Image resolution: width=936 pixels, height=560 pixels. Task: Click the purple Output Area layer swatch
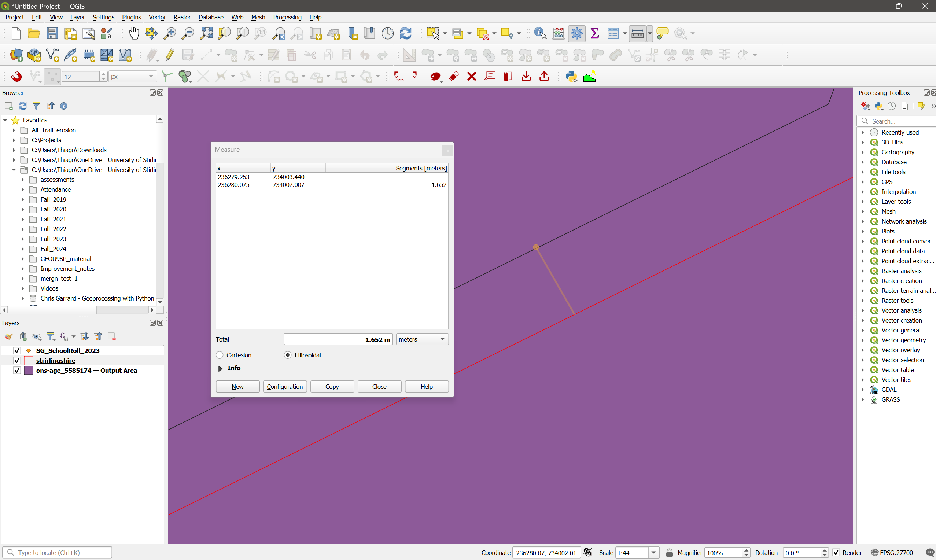29,371
